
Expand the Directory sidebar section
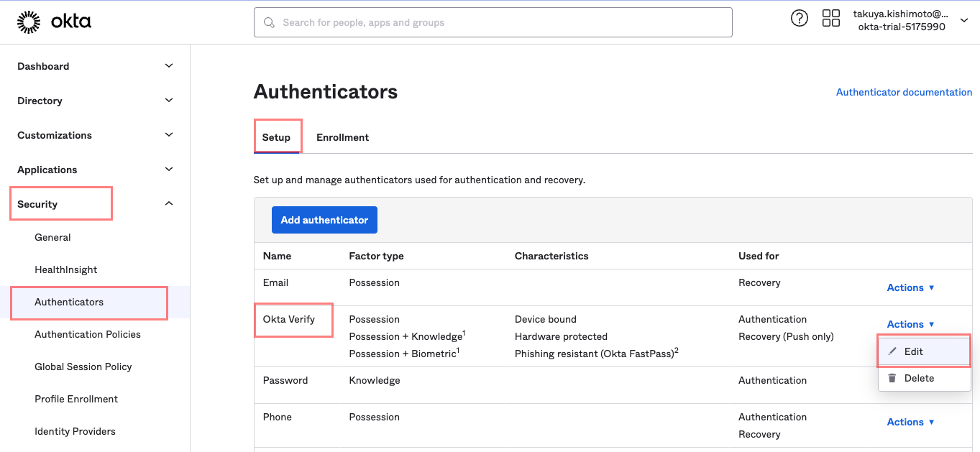(x=169, y=101)
